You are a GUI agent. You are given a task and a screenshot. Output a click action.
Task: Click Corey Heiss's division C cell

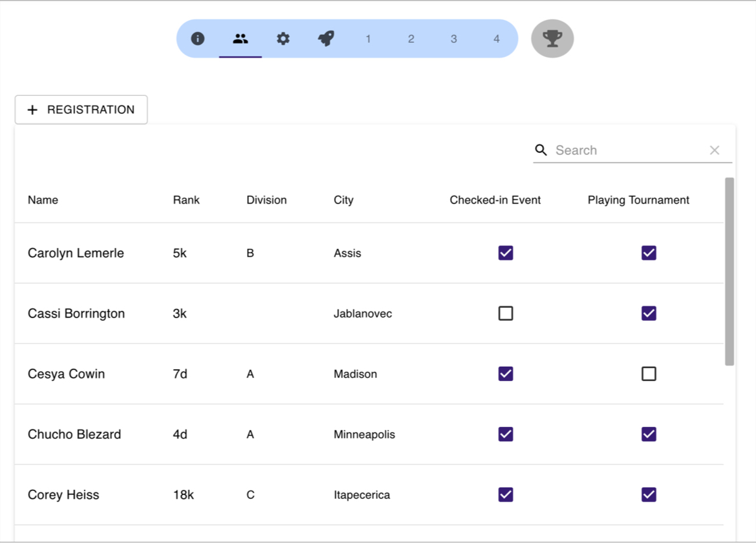click(250, 495)
